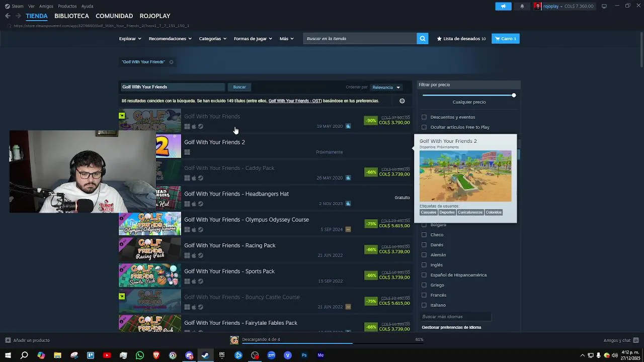Open Gestionar preferencias de idioma
This screenshot has height=362, width=644.
(451, 327)
